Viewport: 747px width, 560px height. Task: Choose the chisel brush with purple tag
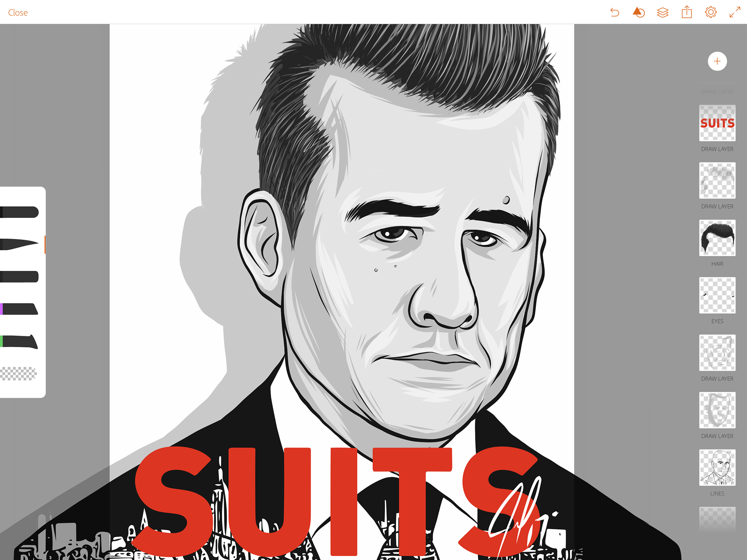[19, 309]
